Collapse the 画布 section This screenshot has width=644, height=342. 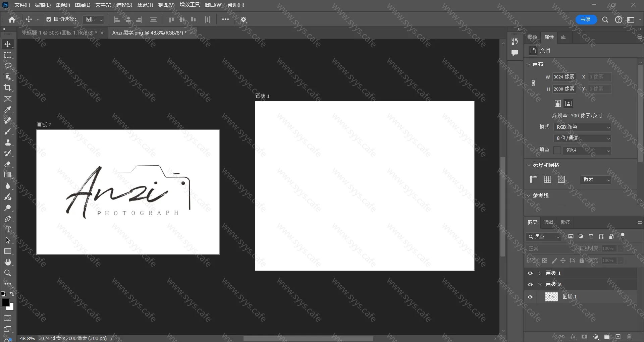click(x=529, y=64)
